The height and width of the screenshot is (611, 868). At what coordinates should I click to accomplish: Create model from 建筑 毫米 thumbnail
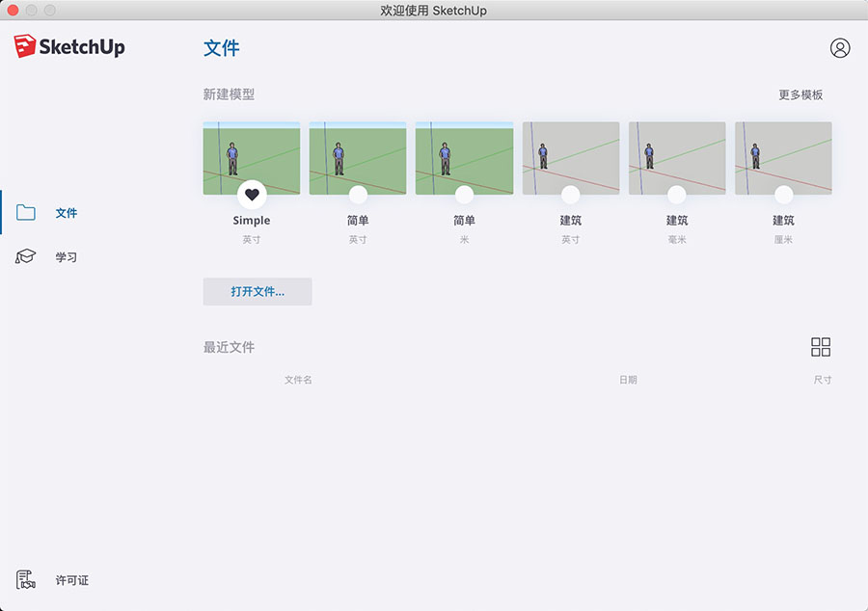(x=677, y=158)
